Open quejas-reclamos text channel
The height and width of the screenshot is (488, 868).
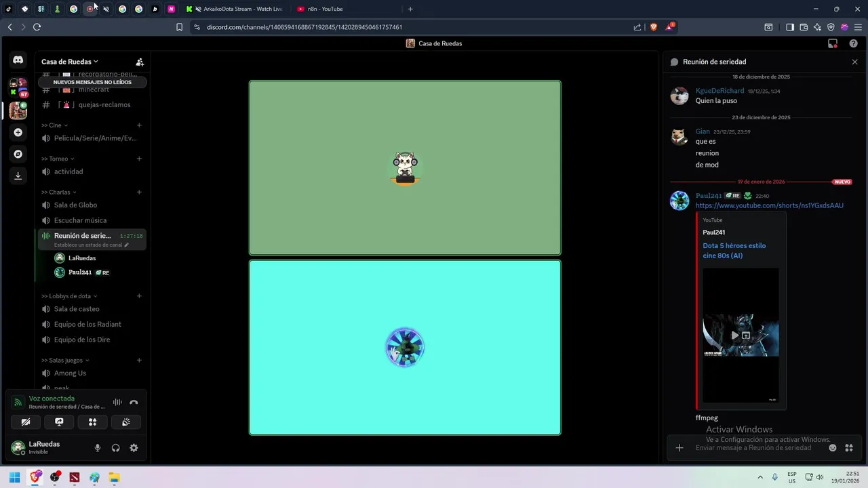pyautogui.click(x=92, y=104)
